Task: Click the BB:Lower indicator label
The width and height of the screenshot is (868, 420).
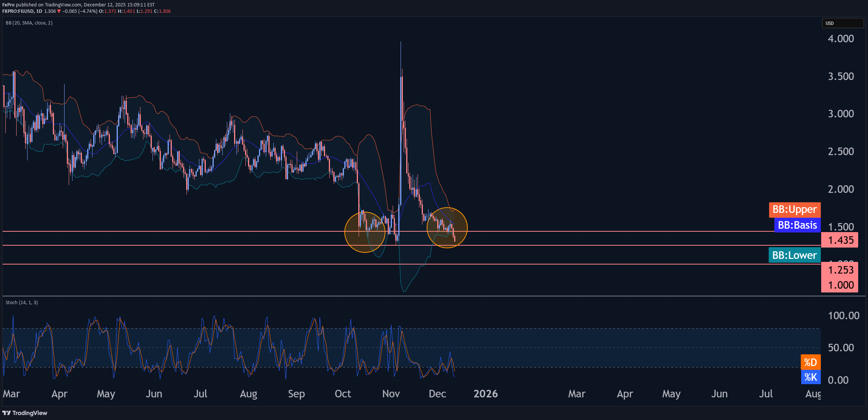Action: (794, 255)
